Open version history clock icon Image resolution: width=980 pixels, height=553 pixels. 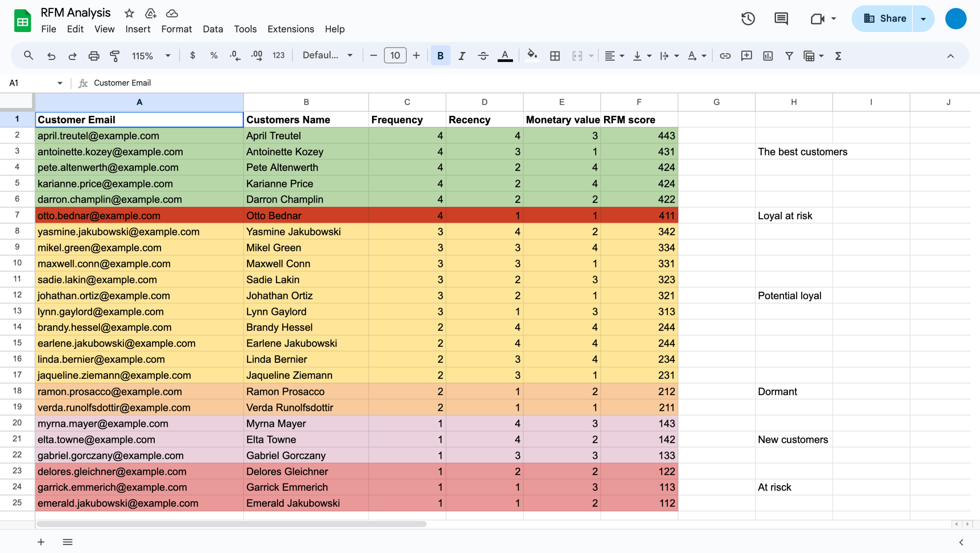(x=748, y=19)
